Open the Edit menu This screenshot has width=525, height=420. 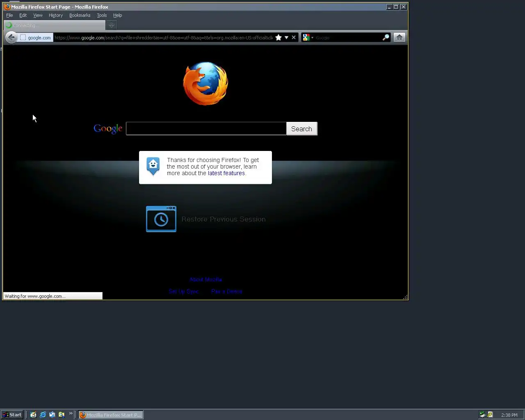tap(23, 15)
